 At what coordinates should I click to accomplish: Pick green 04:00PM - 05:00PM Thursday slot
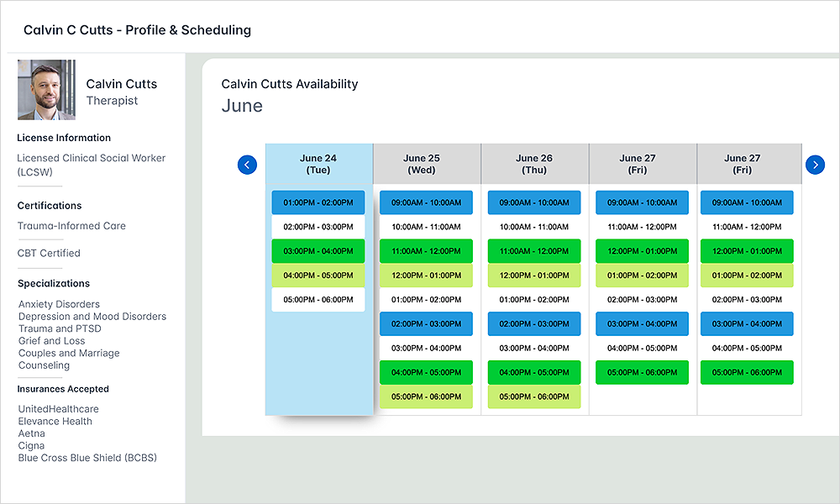click(x=534, y=372)
